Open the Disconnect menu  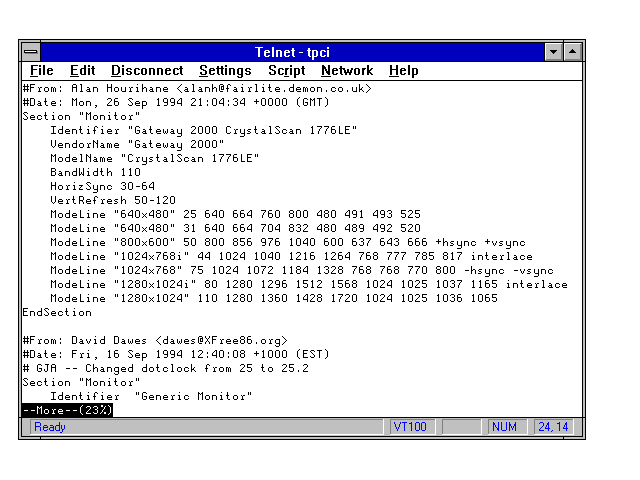(x=147, y=71)
